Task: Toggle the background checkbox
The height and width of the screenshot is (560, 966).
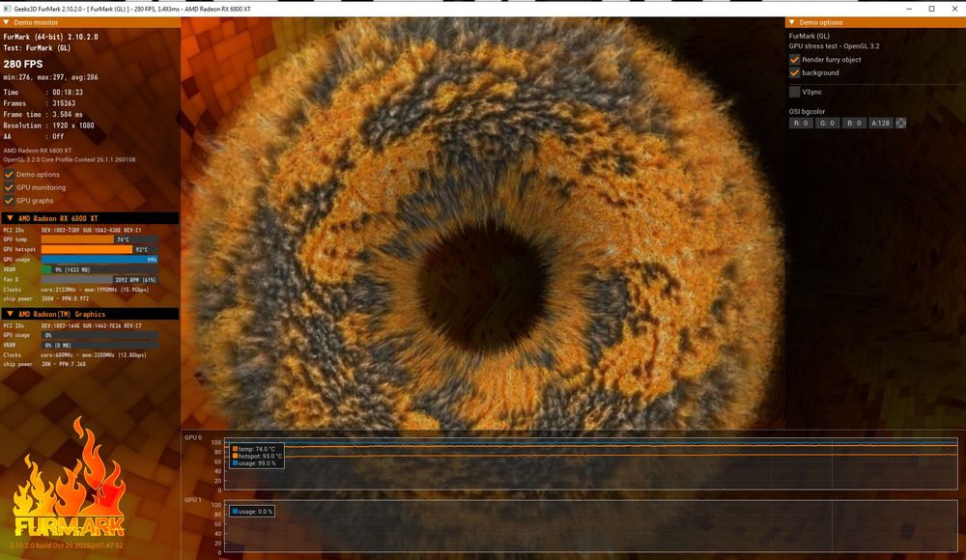Action: click(x=795, y=72)
